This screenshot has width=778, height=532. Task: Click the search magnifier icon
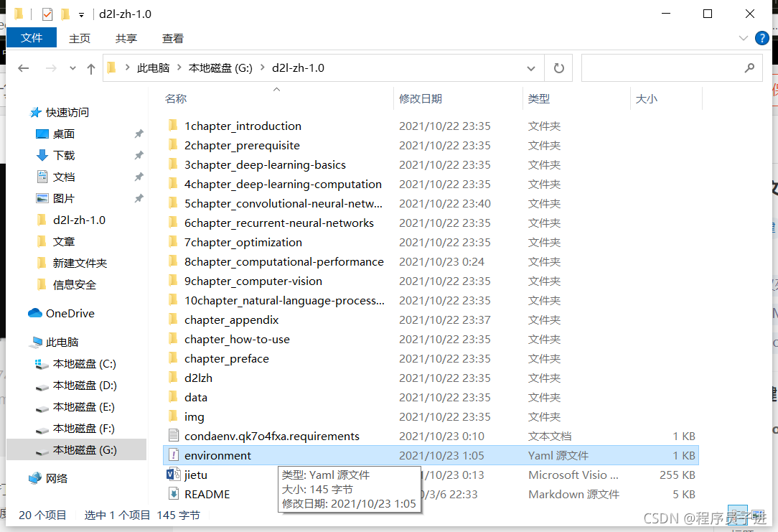(x=750, y=67)
